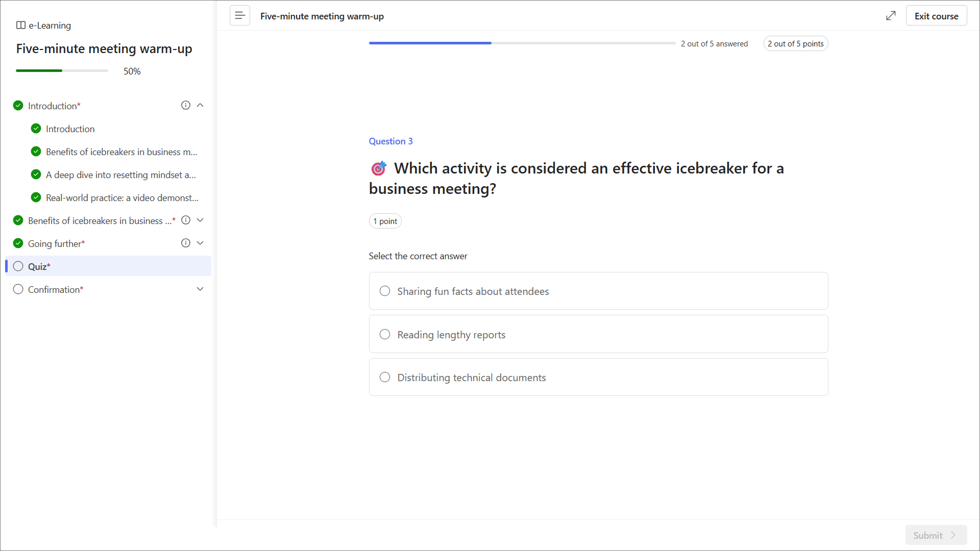Click the quiz answered progress bar
Viewport: 980px width, 551px height.
pos(522,43)
